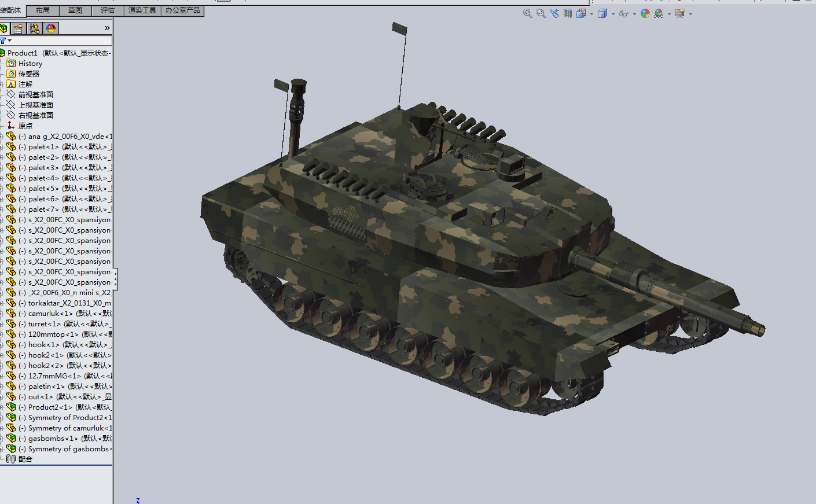Viewport: 816px width, 504px height.
Task: Open the ConfigurationManager panel tab
Action: click(x=35, y=28)
